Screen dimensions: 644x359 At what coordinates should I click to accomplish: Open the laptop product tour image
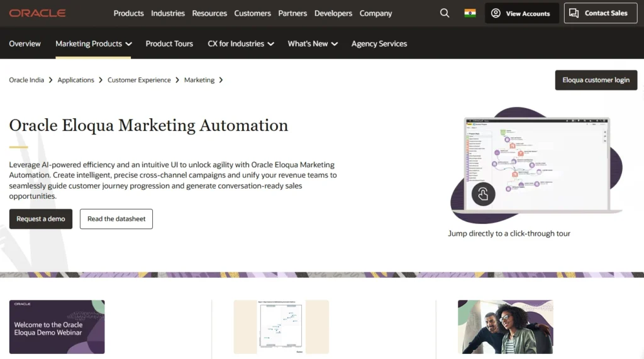click(x=536, y=165)
